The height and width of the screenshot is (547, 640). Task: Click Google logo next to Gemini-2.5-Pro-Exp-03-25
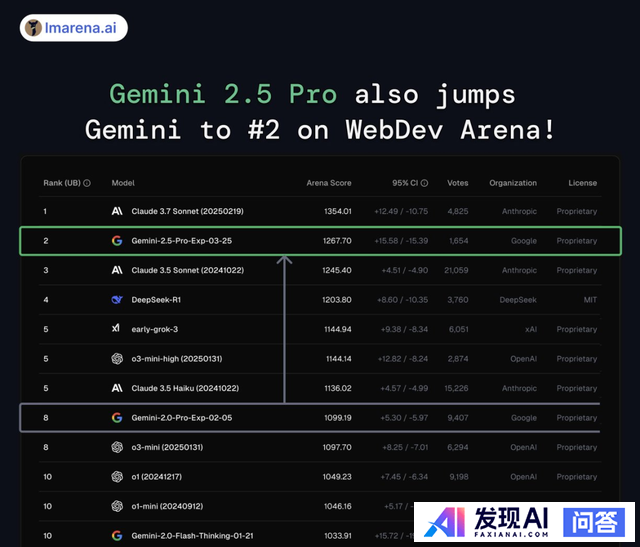[x=117, y=241]
